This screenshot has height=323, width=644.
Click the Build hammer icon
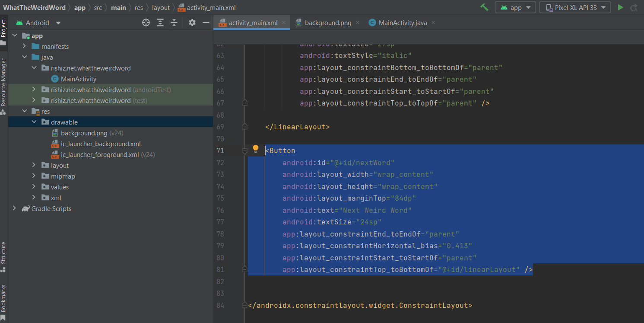pyautogui.click(x=484, y=7)
